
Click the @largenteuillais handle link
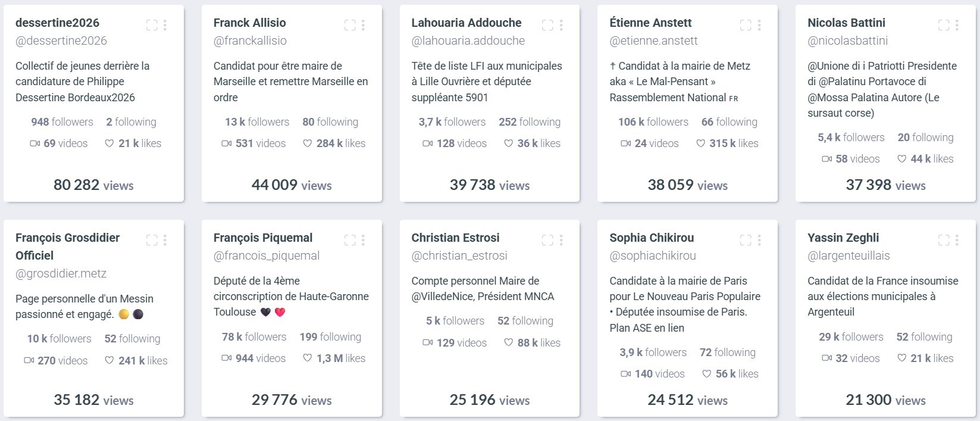coord(849,255)
